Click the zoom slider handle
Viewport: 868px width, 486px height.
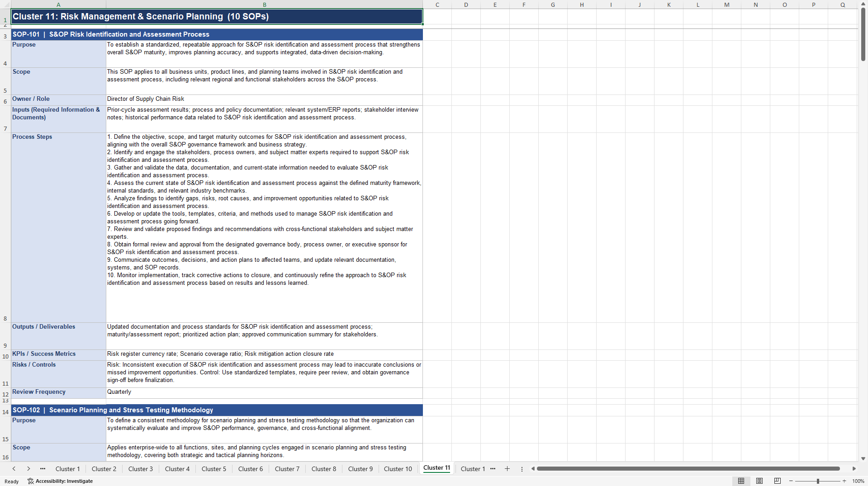click(x=818, y=481)
